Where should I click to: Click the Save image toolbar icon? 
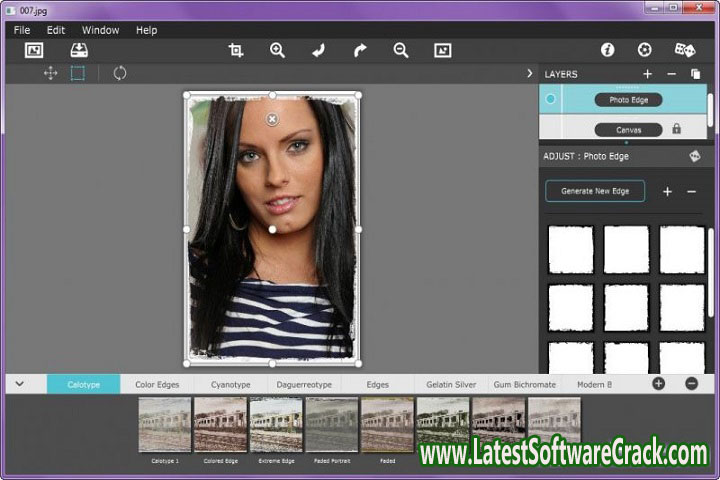[x=79, y=50]
